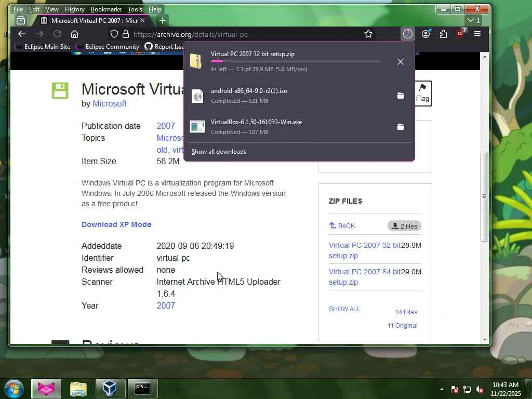This screenshot has width=532, height=399.
Task: Click the green floppy disk software icon
Action: [x=60, y=90]
